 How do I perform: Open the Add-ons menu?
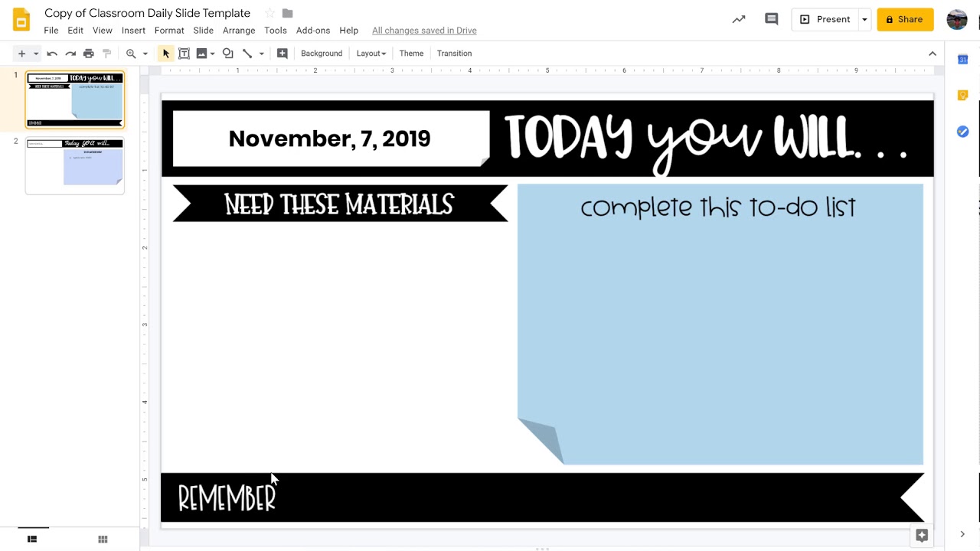point(313,31)
